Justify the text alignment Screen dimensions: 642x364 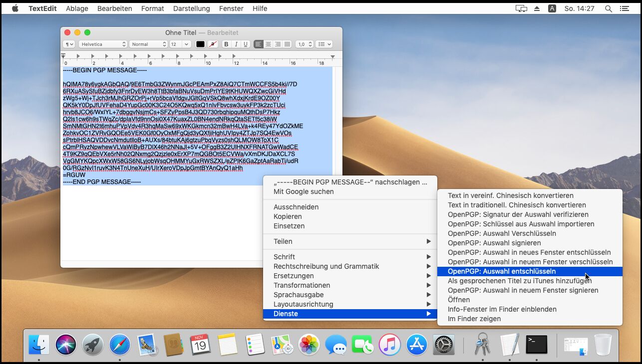[287, 44]
